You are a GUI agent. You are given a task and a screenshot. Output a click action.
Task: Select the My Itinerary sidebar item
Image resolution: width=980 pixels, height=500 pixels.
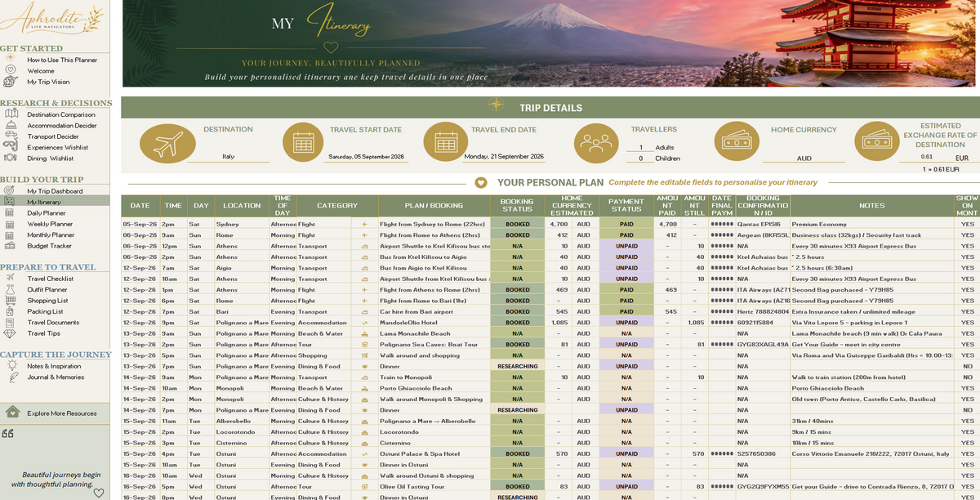pos(55,202)
